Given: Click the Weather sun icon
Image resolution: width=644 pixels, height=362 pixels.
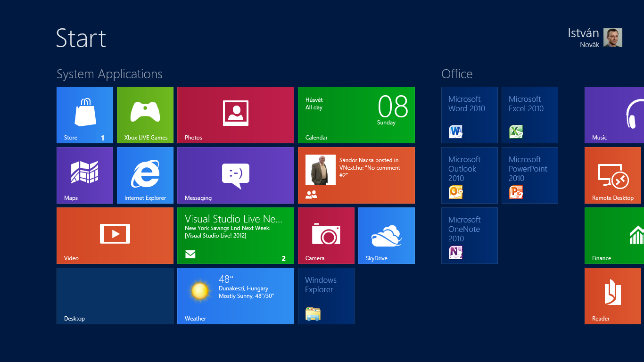Looking at the screenshot, I should (x=200, y=291).
